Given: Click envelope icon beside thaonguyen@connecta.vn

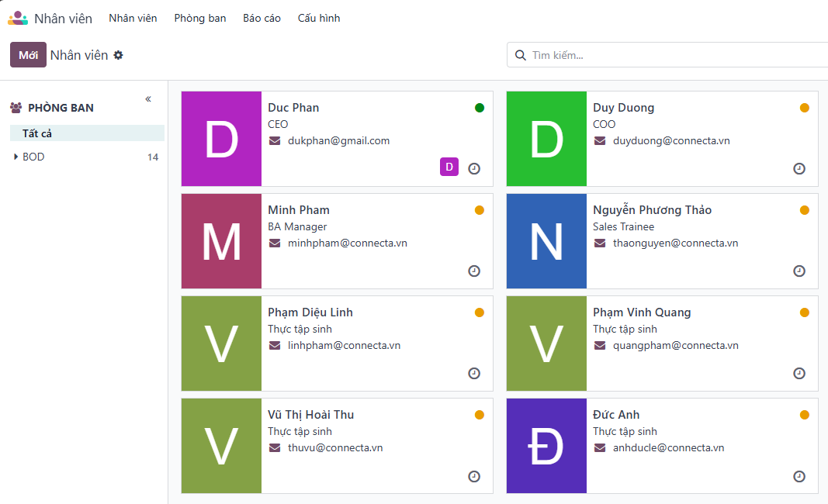Looking at the screenshot, I should (600, 243).
